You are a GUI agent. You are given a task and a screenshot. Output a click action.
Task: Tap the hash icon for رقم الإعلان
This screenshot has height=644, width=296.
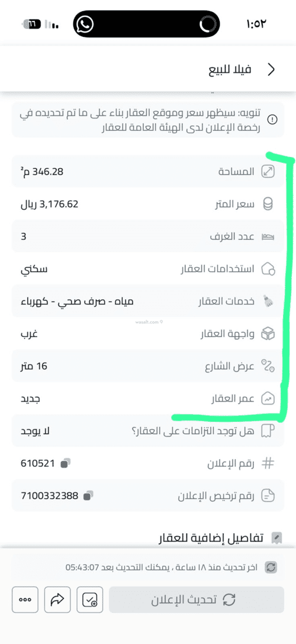pos(268,464)
